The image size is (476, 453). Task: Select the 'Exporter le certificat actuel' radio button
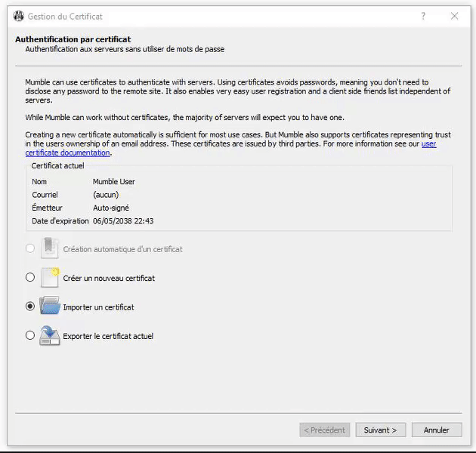coord(30,335)
